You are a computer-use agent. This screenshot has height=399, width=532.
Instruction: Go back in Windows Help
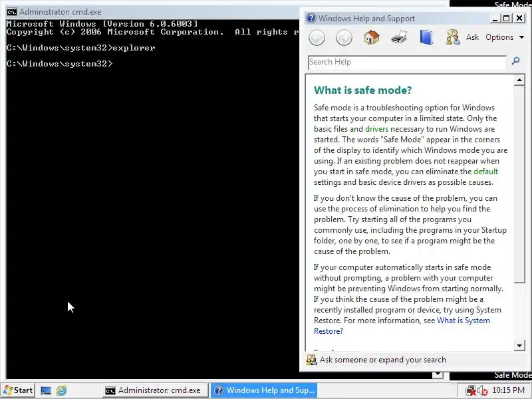tap(317, 37)
